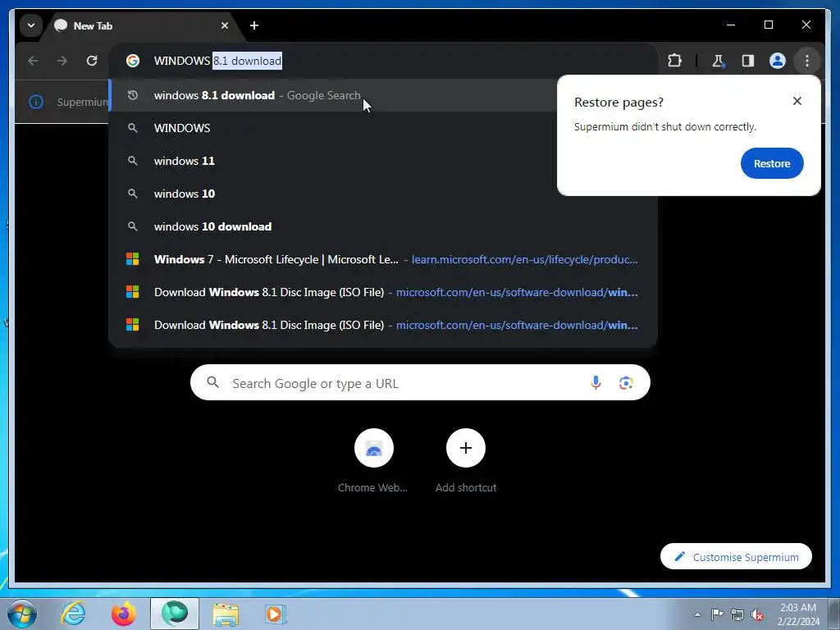Screen dimensions: 840x630
Task: Click the history clock icon beside windows 8.1 download
Action: pos(133,95)
